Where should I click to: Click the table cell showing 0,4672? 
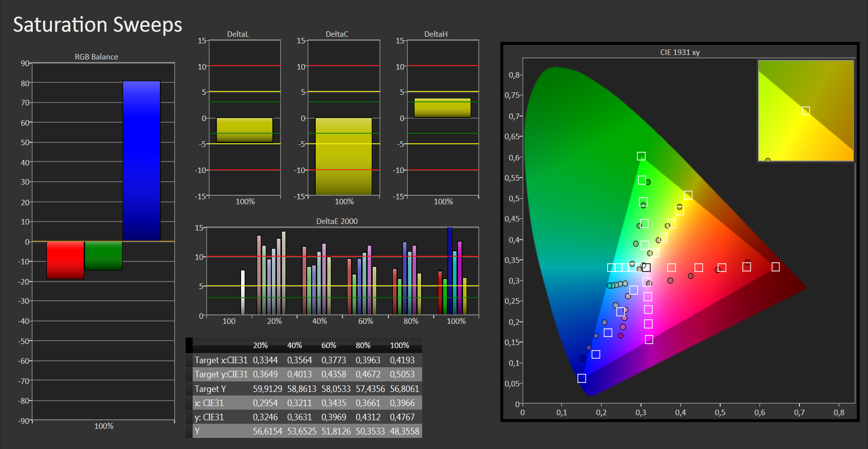(x=368, y=374)
